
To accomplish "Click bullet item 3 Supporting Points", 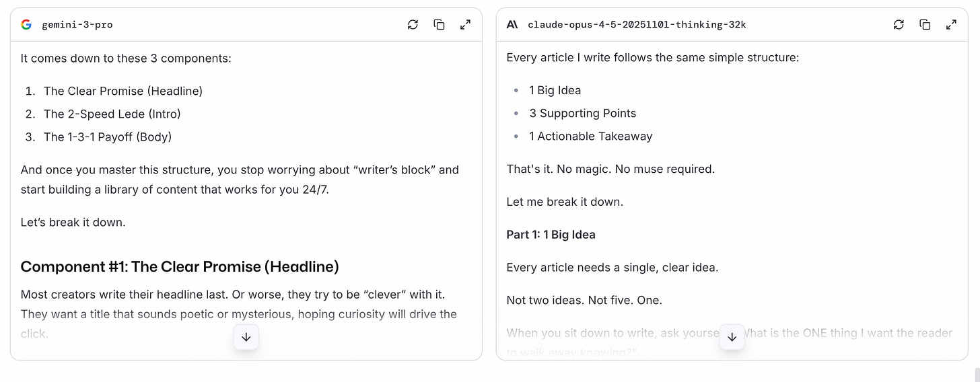I will pyautogui.click(x=583, y=114).
